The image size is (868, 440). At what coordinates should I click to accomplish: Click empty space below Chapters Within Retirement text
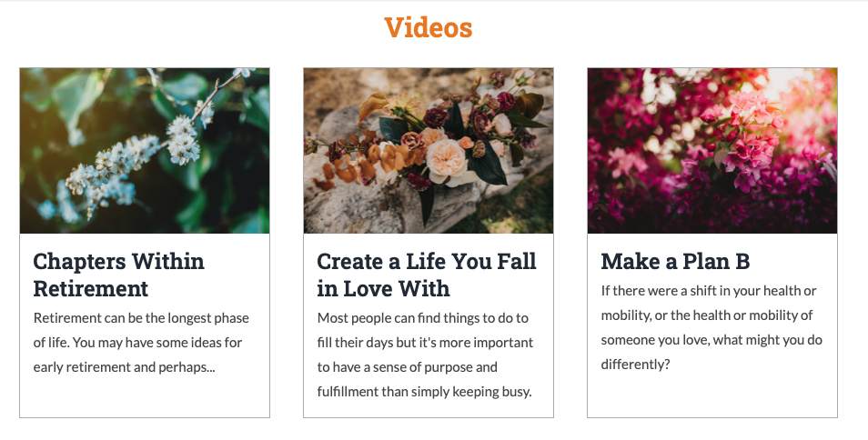click(145, 397)
